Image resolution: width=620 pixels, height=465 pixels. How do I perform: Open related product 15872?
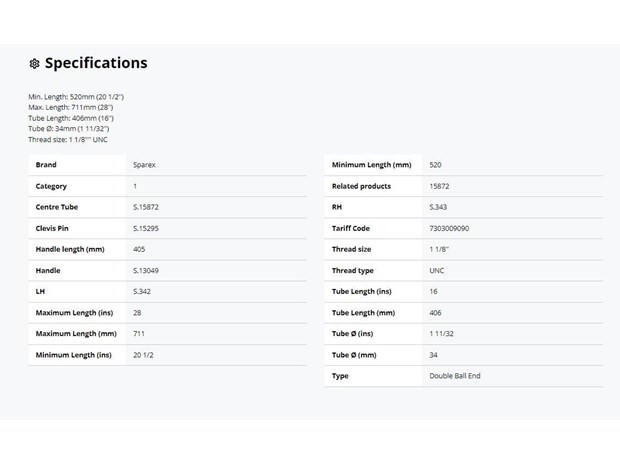click(x=439, y=186)
